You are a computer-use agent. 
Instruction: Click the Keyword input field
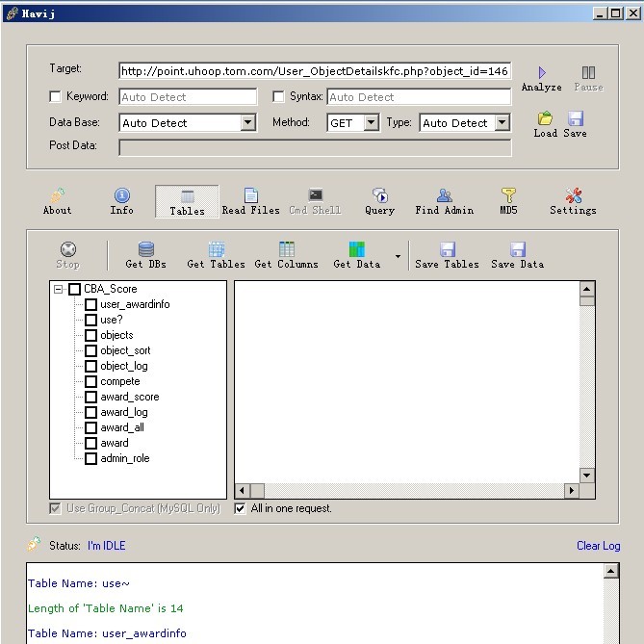point(188,97)
